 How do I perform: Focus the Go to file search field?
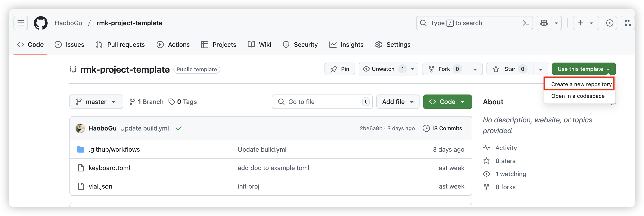[x=322, y=102]
